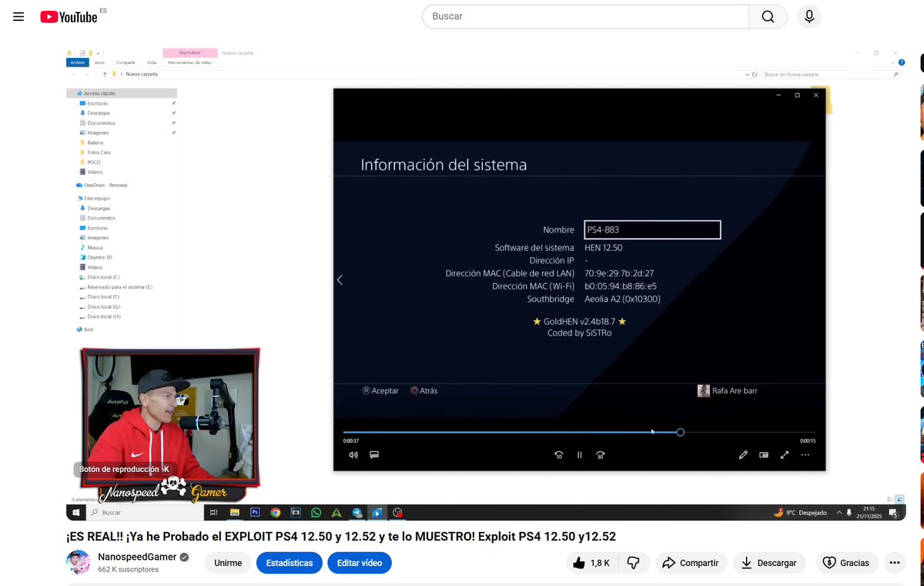Send thanks via the Gracias button
Screen dimensions: 924x586
pyautogui.click(x=846, y=563)
